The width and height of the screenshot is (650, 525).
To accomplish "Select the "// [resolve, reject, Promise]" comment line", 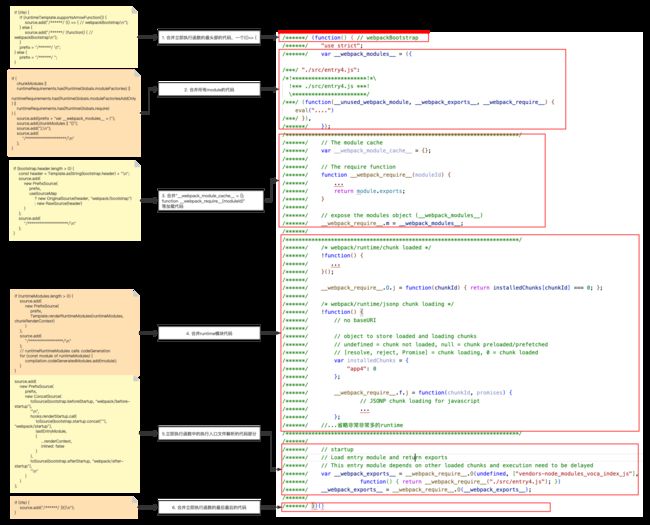I will [436, 352].
